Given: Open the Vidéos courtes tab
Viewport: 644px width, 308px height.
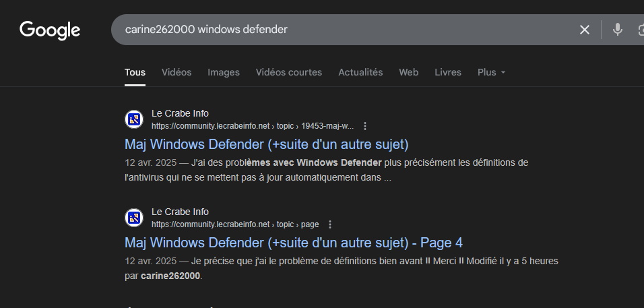Looking at the screenshot, I should (289, 72).
